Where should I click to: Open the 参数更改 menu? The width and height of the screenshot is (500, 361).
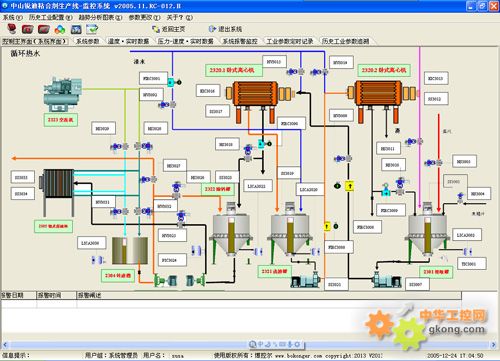[144, 17]
